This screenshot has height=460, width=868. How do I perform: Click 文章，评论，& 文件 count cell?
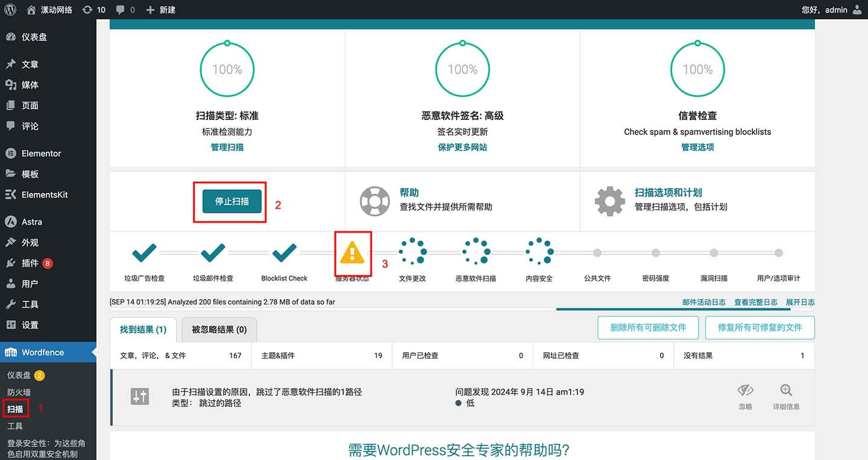tap(181, 356)
